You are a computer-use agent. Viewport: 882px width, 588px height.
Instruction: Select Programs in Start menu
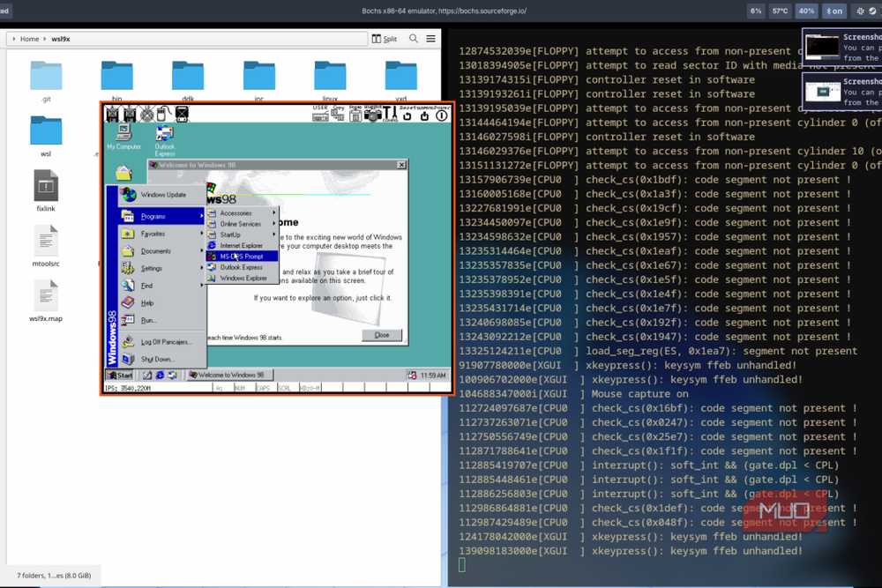click(161, 216)
